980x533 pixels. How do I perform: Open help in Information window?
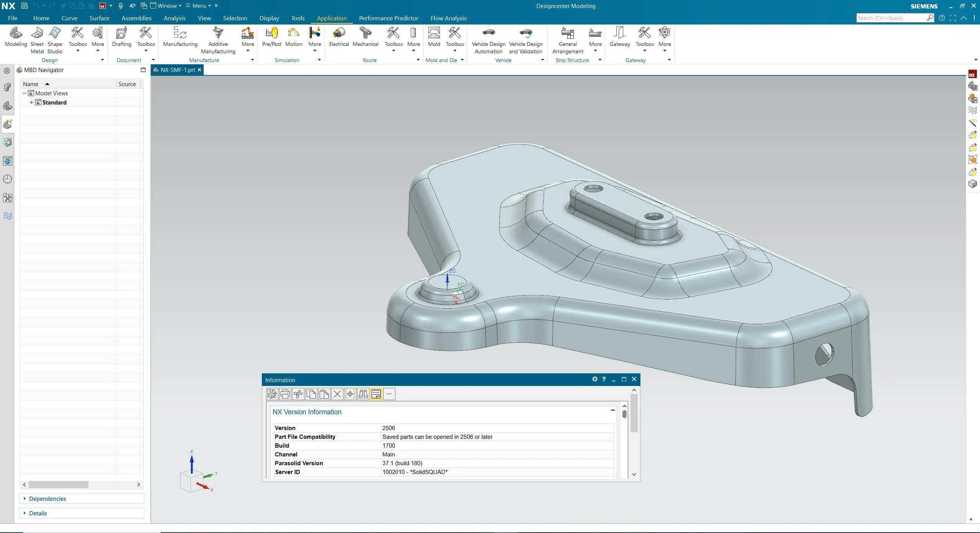(604, 379)
